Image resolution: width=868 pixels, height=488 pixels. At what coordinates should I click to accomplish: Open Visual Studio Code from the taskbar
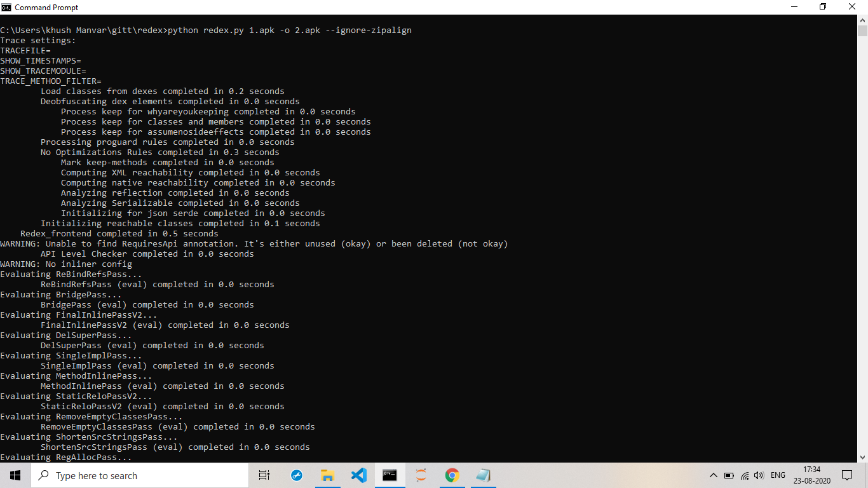pos(358,475)
